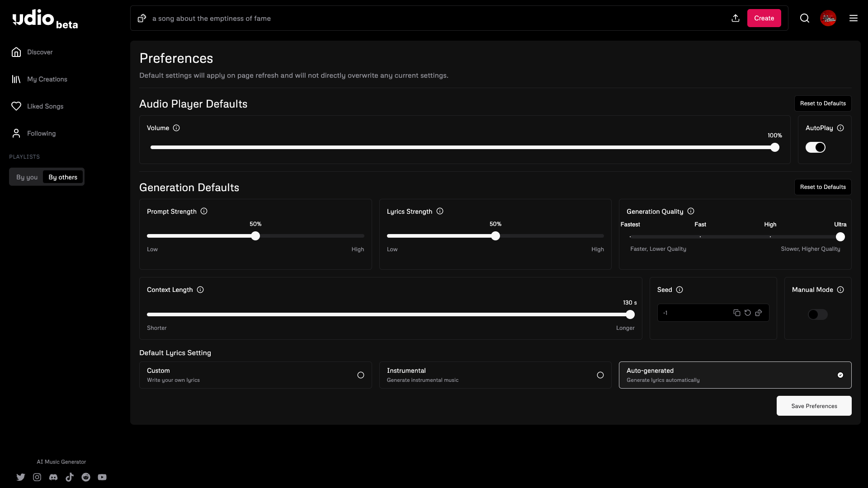This screenshot has height=488, width=868.
Task: Go to My Creations in the sidebar
Action: tap(47, 79)
